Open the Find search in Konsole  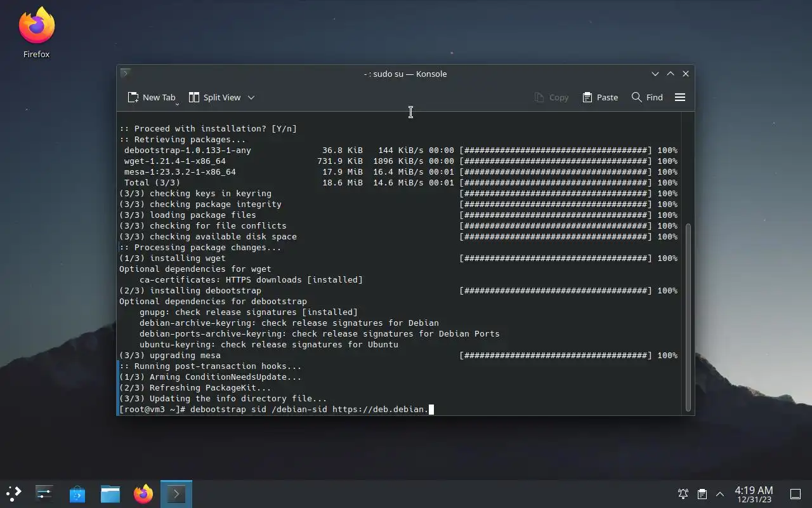pyautogui.click(x=647, y=97)
